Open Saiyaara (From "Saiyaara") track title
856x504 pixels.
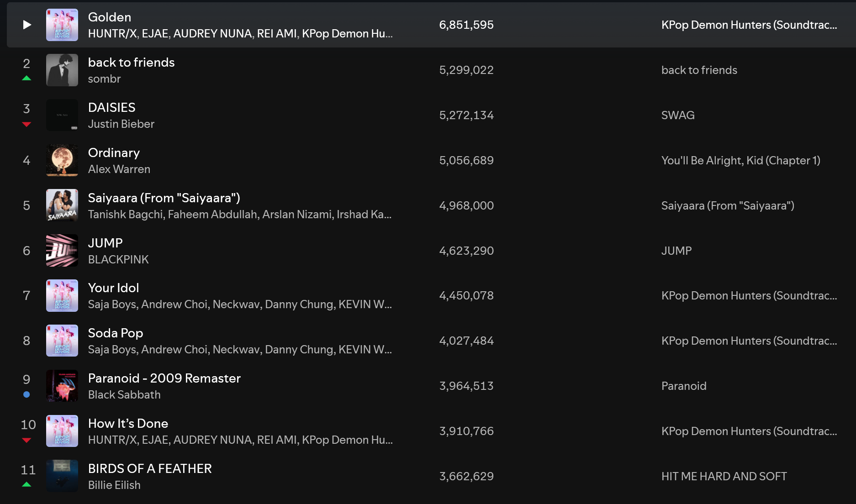tap(164, 198)
